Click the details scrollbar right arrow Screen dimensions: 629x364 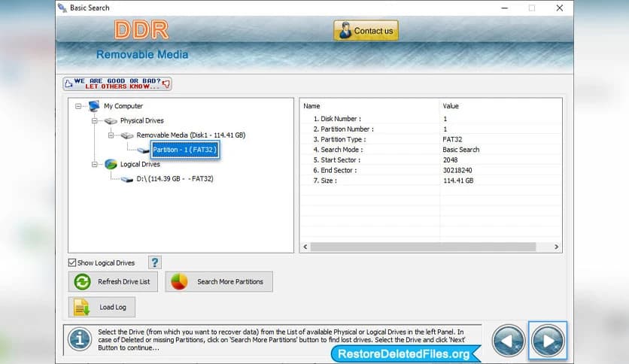pos(556,247)
